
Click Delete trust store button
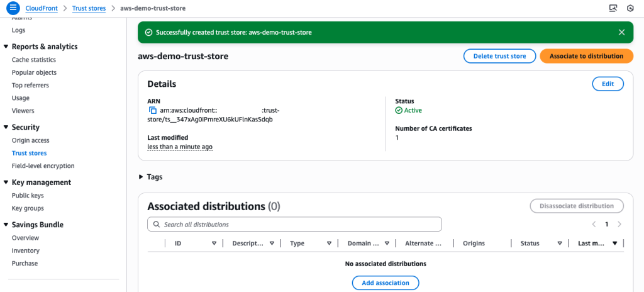point(500,56)
